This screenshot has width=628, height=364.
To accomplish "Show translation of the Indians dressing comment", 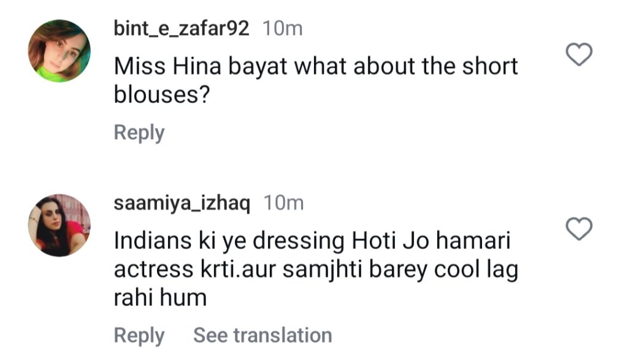I will tap(262, 335).
